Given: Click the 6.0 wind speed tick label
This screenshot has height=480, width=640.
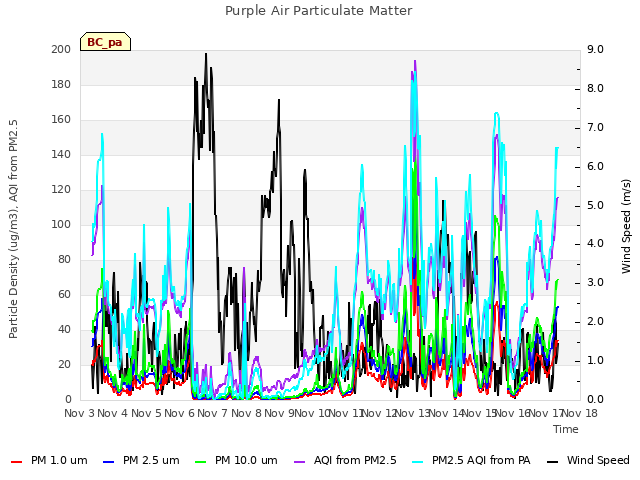Looking at the screenshot, I should click(595, 167).
